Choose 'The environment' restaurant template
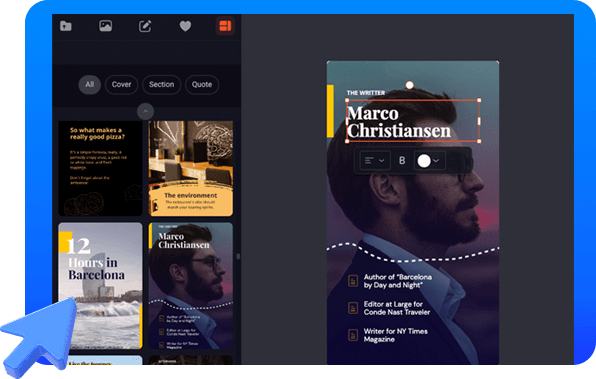 190,168
